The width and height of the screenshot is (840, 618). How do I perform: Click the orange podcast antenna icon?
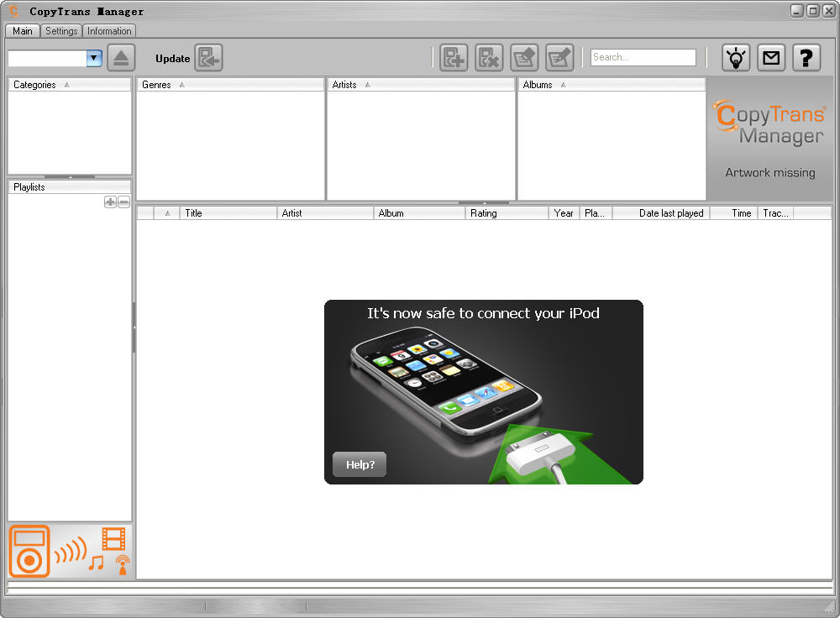tap(123, 564)
